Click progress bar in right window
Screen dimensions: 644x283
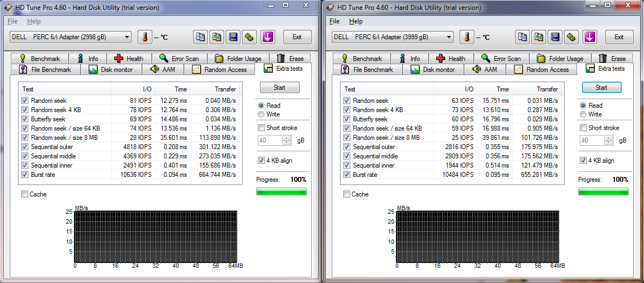tap(603, 192)
